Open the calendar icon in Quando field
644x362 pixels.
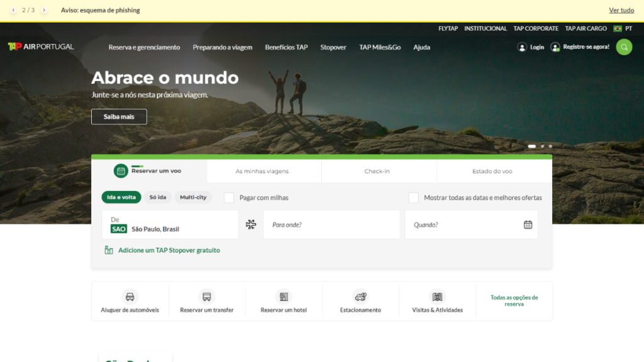click(528, 224)
